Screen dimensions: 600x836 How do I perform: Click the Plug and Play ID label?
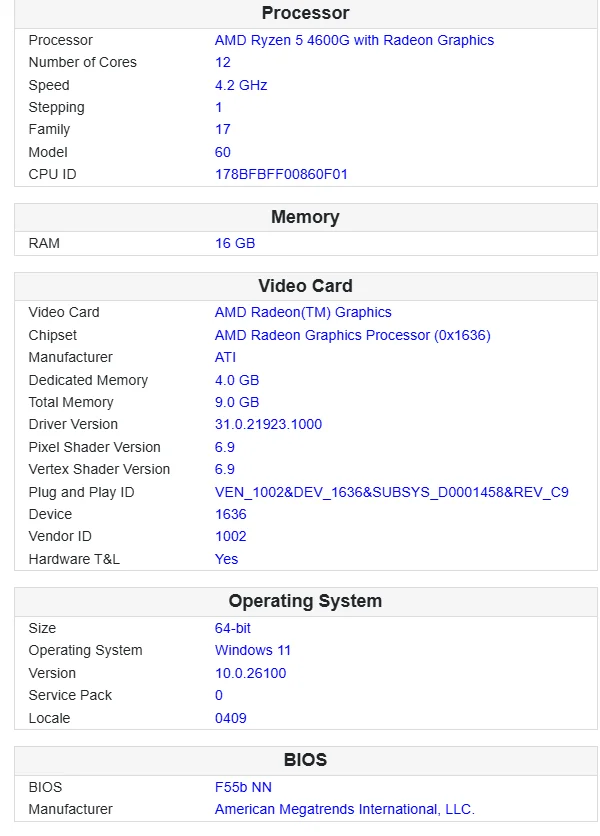[x=82, y=492]
